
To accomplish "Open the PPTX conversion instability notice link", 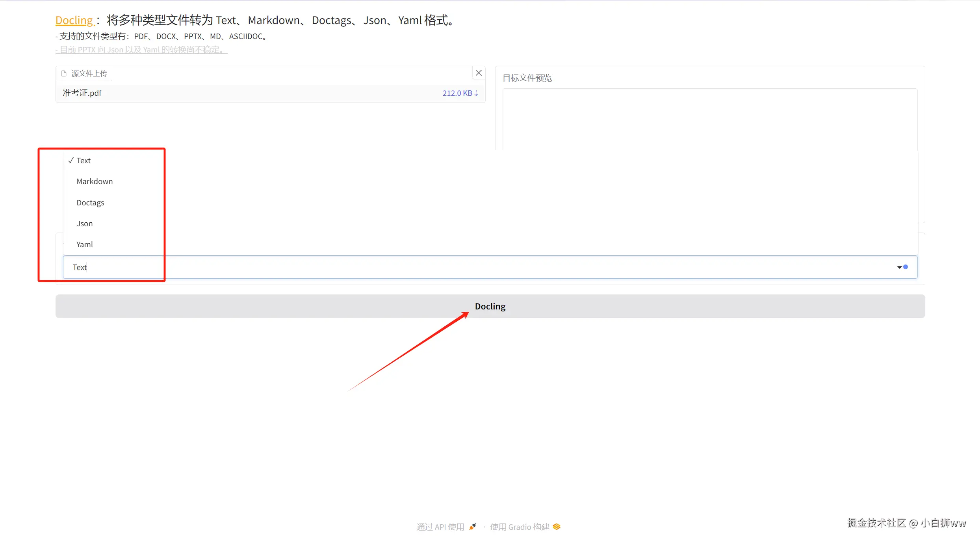I will [x=141, y=50].
